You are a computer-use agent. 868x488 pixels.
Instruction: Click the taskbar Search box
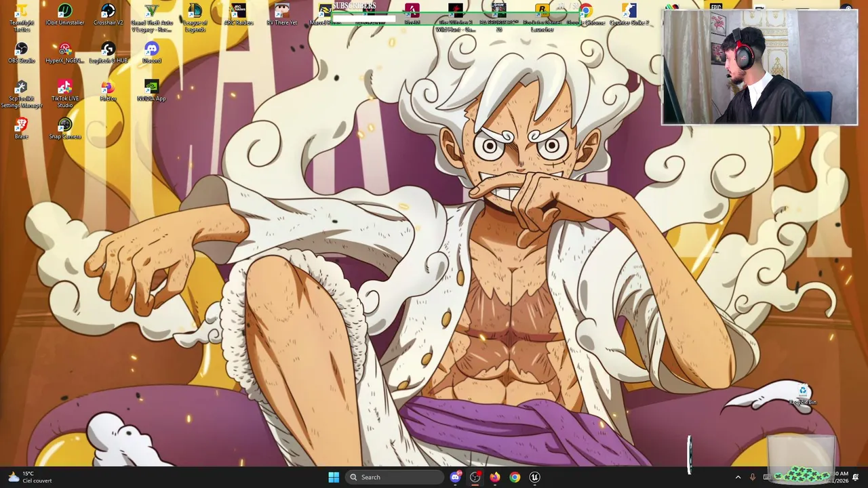coord(395,477)
